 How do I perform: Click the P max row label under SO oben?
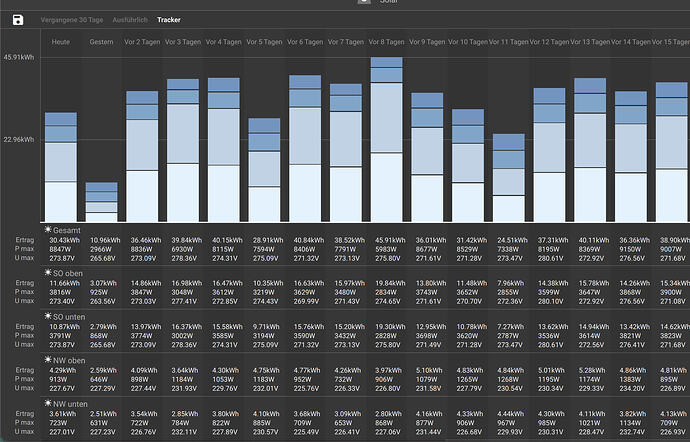(25, 292)
